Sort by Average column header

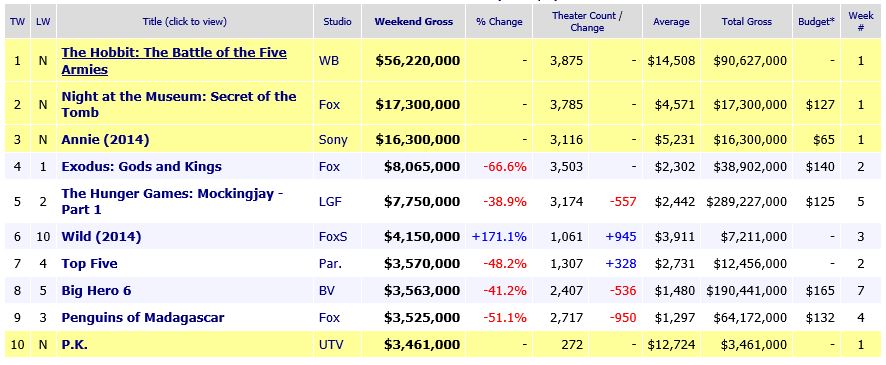[x=671, y=22]
